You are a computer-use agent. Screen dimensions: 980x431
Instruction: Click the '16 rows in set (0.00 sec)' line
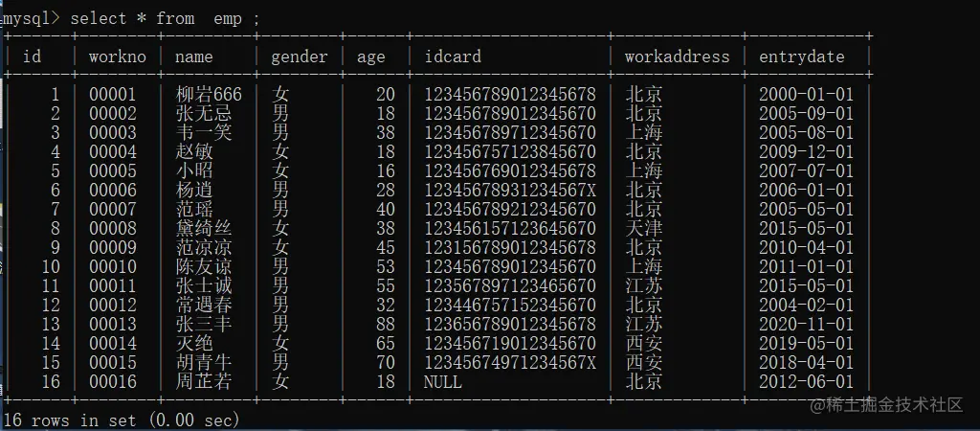click(x=122, y=420)
